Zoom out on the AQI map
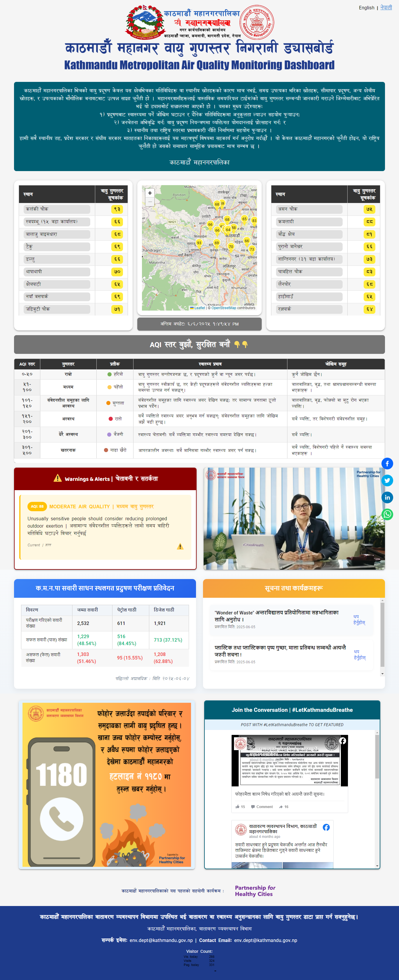 point(150,201)
